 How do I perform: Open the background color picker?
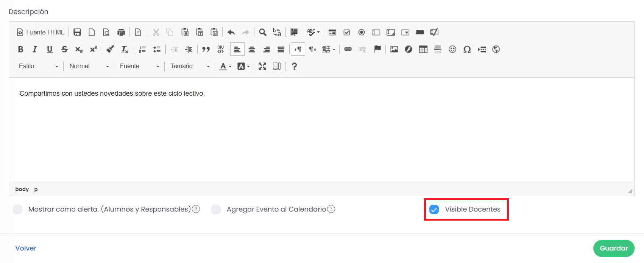tap(243, 66)
